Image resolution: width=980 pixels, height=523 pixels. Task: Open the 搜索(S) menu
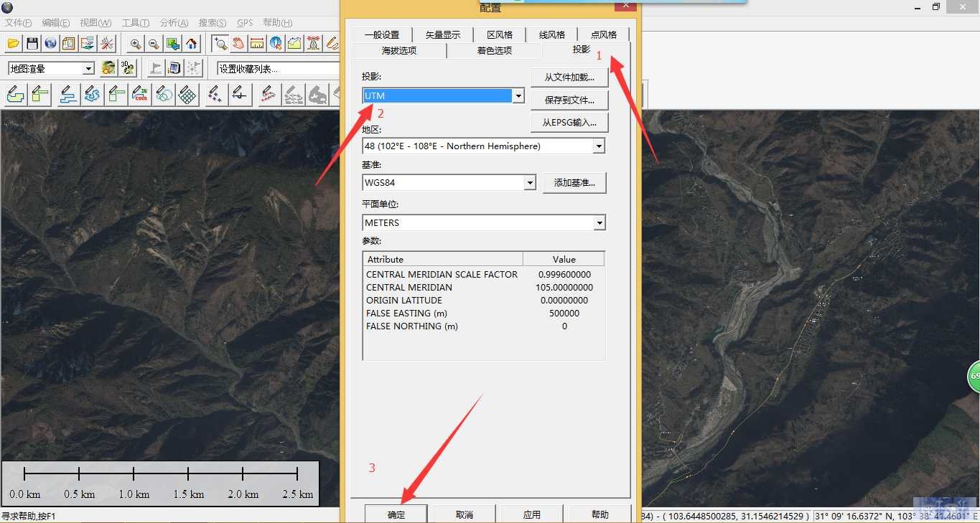(x=213, y=23)
